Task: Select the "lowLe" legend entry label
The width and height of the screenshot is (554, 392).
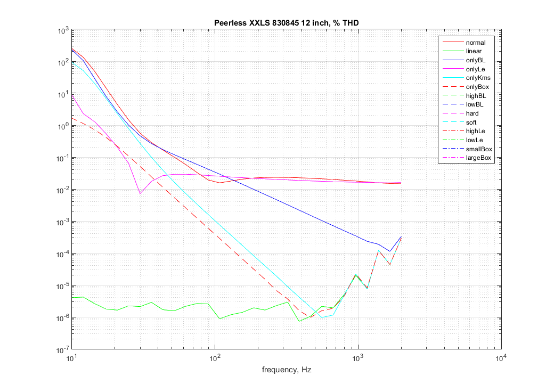Action: (475, 140)
